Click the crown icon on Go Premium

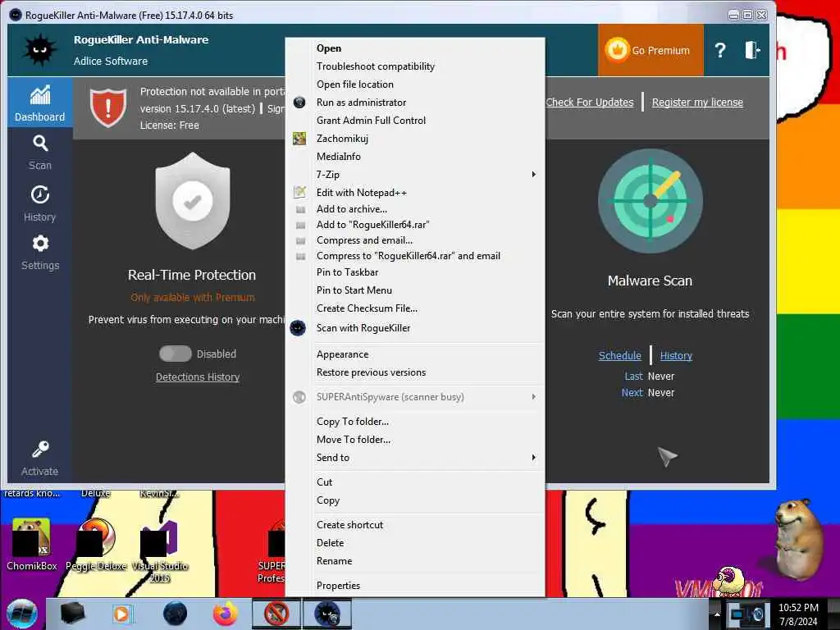coord(617,50)
